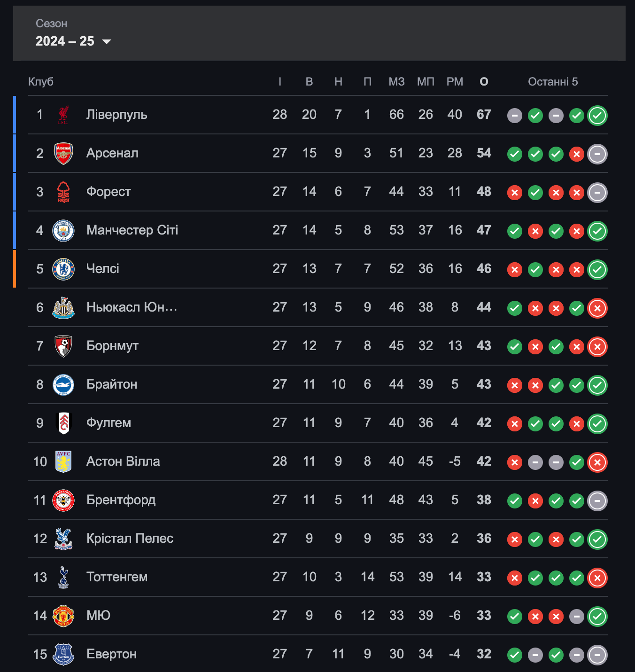Click the Останні 5 column header
635x672 pixels.
[x=553, y=82]
